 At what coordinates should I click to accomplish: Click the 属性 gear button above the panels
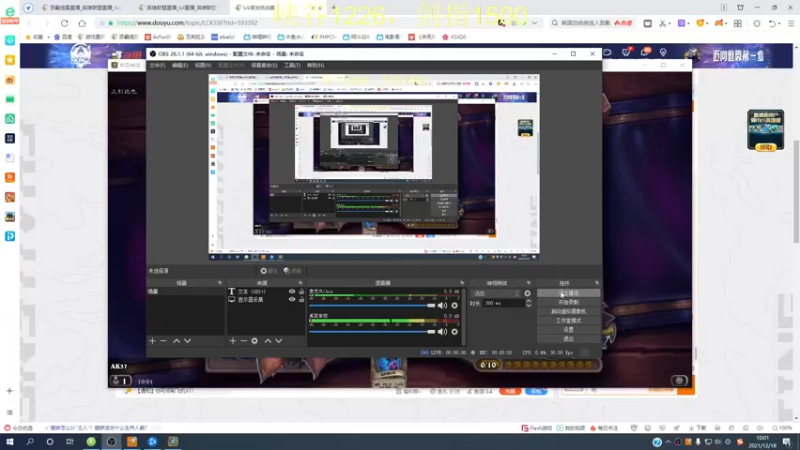(x=269, y=271)
